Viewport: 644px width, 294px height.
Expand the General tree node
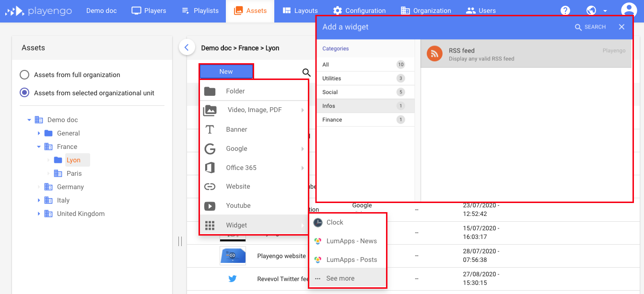coord(39,133)
